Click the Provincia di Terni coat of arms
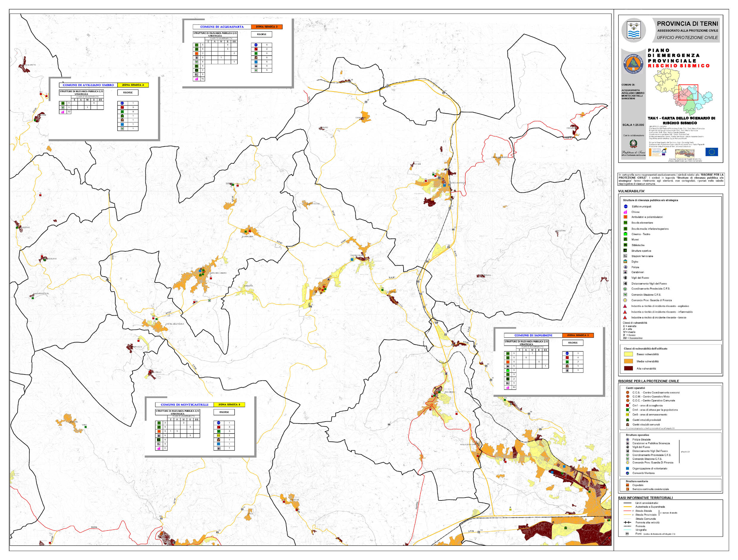The height and width of the screenshot is (560, 738). (x=634, y=30)
